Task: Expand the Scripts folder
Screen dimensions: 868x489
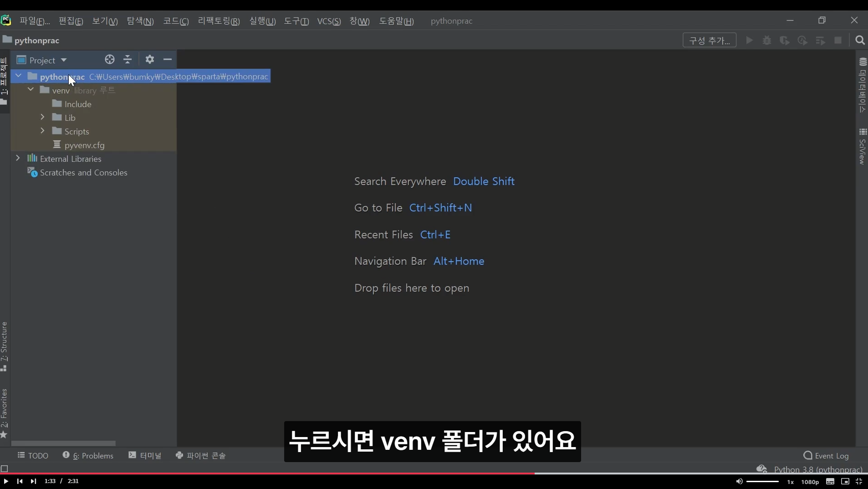Action: pos(42,131)
